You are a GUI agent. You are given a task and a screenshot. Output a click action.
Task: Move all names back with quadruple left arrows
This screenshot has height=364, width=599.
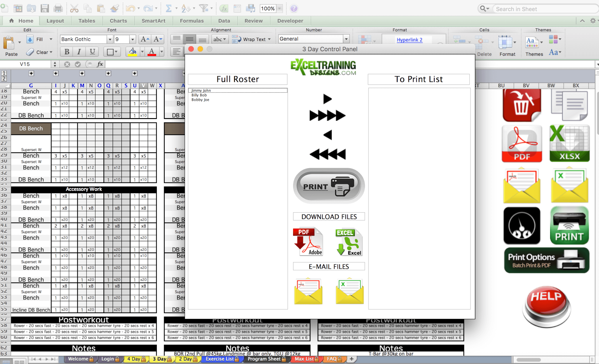[327, 154]
